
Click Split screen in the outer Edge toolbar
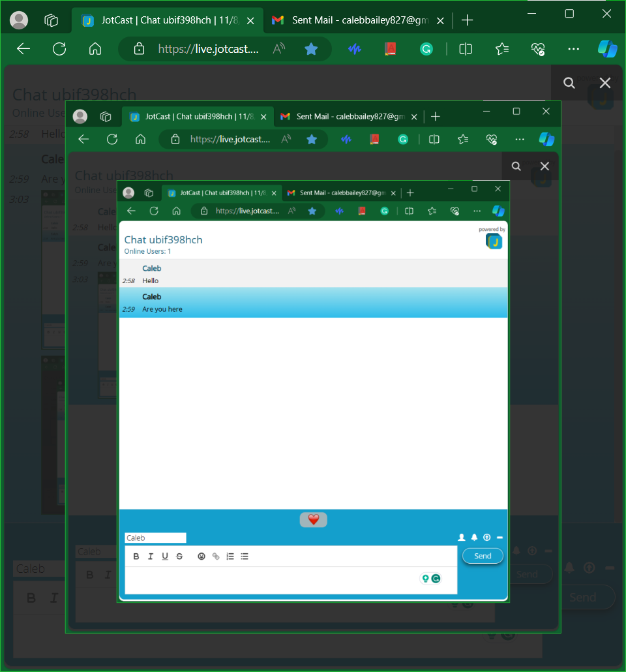(466, 50)
